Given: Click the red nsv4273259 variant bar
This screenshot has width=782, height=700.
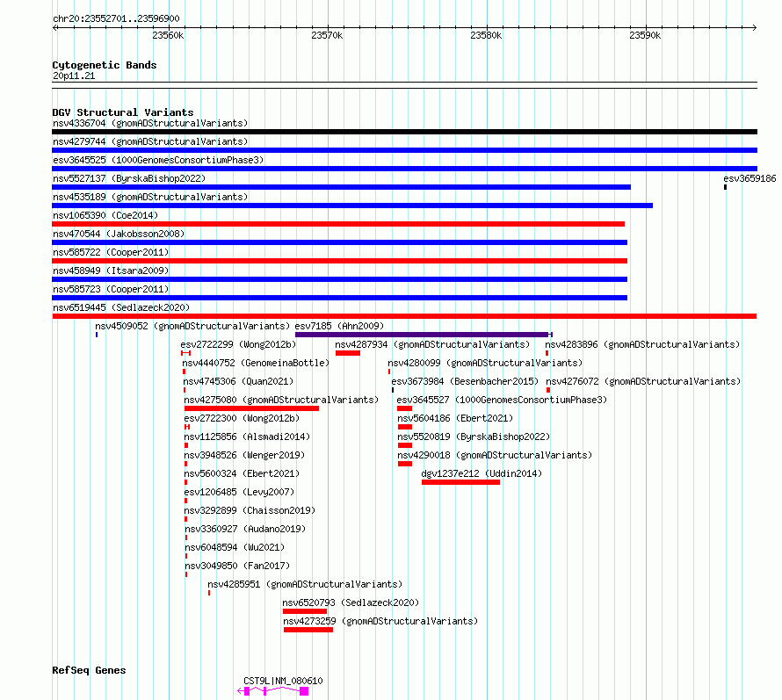Looking at the screenshot, I should pyautogui.click(x=308, y=630).
